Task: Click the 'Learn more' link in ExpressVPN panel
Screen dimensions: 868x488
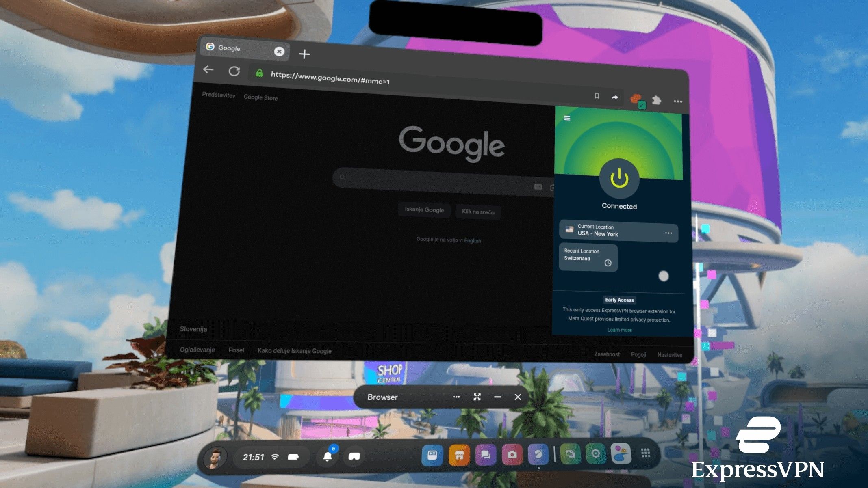Action: 619,330
